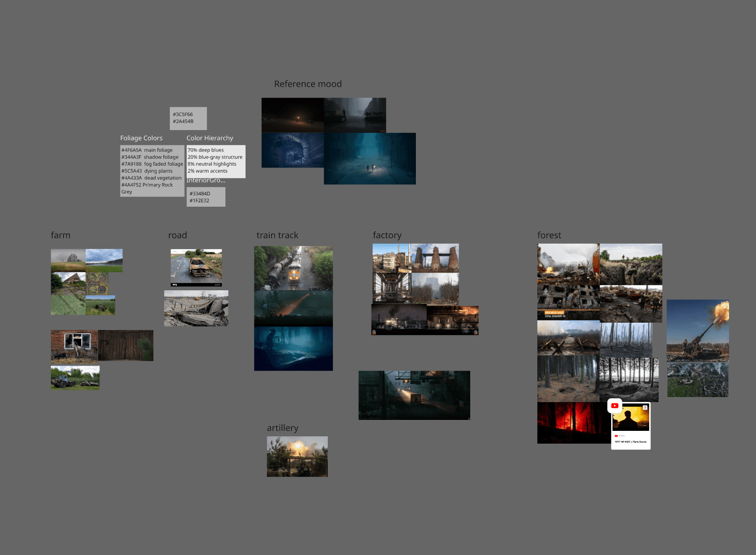Select the 'Reference mood' heading
Screen dimensions: 756x555
tap(308, 84)
